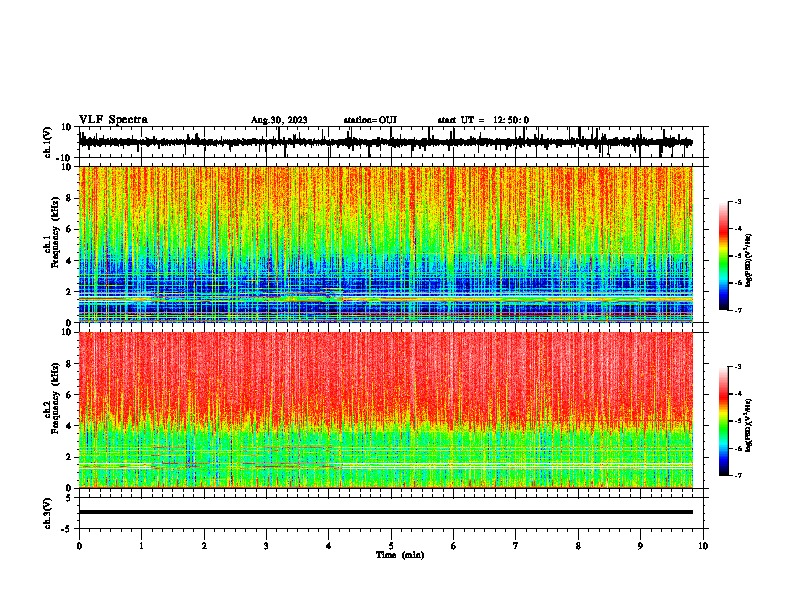Click the '-3' value atop ch.1 color bar
Viewport: 792px width, 612px height.
click(x=737, y=201)
